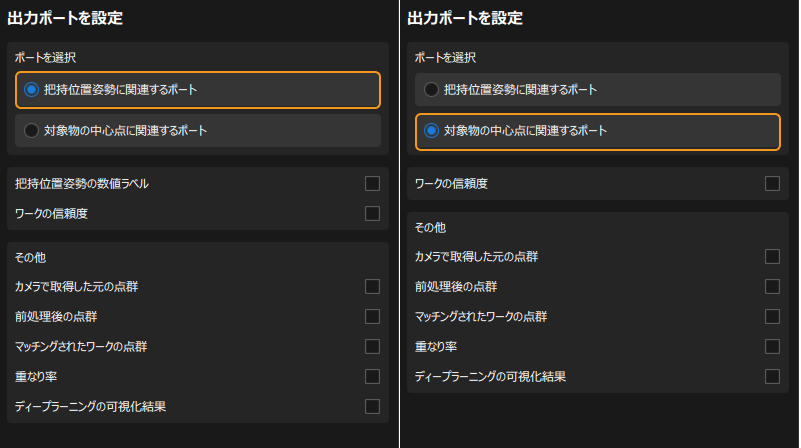Check 重なり率 box in left panel
Screen dimensions: 801x448
coord(372,377)
